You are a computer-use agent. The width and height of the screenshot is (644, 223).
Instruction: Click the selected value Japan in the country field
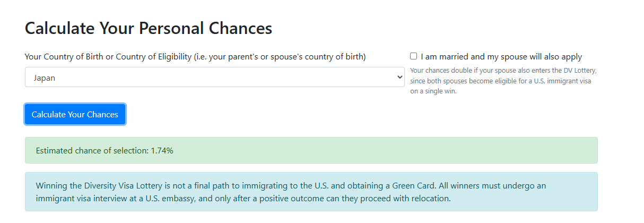click(x=45, y=78)
